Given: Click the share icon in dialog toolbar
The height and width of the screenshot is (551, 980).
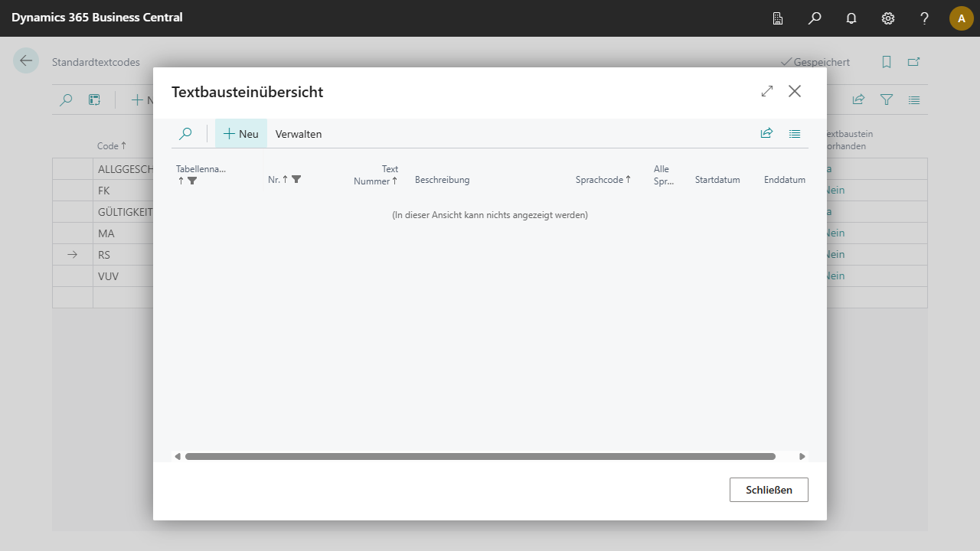Looking at the screenshot, I should pyautogui.click(x=766, y=134).
